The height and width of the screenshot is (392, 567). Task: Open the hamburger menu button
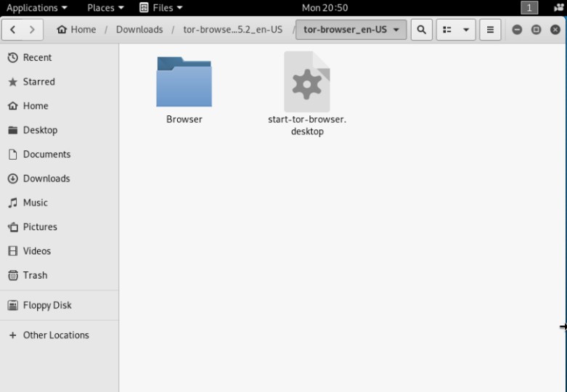(x=490, y=30)
